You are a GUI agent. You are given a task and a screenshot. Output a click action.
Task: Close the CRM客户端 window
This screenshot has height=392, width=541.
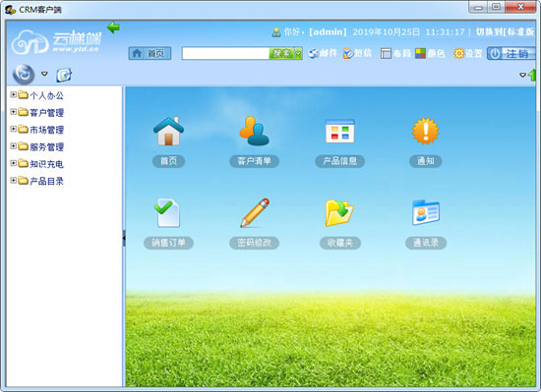click(520, 7)
